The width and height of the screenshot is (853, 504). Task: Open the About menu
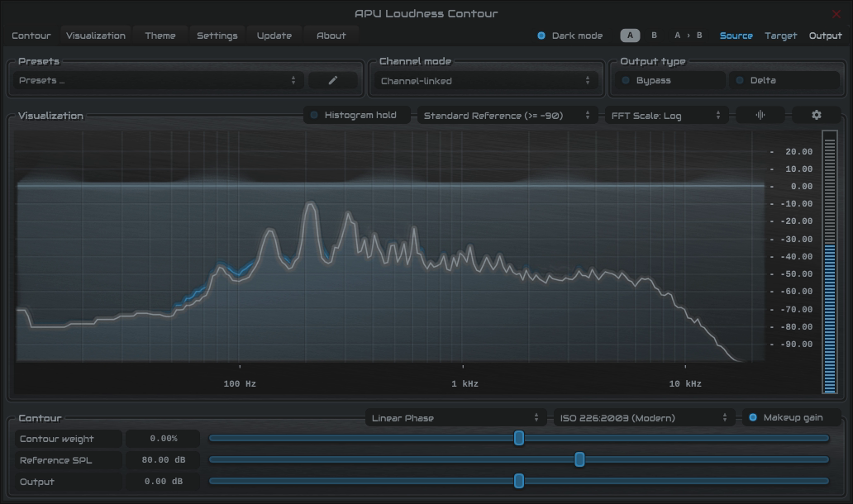click(x=331, y=36)
